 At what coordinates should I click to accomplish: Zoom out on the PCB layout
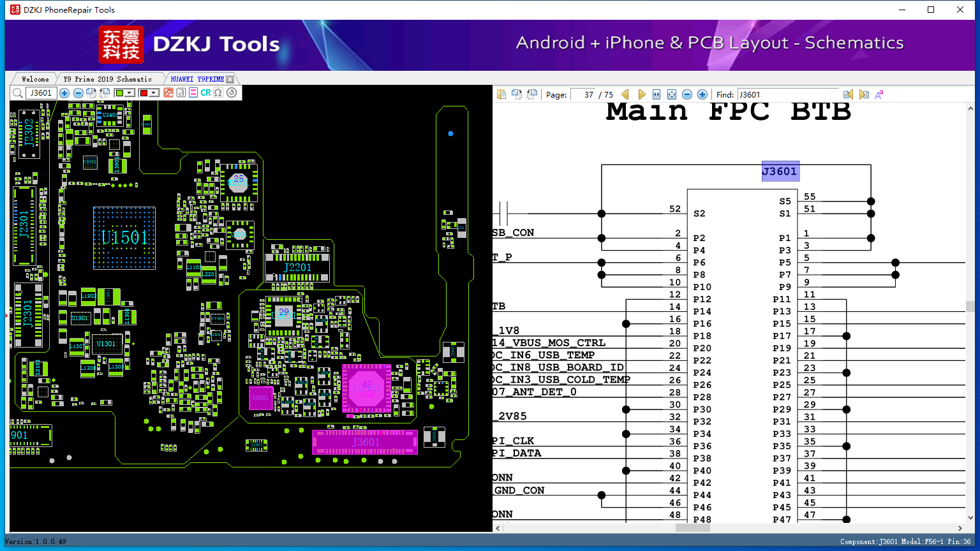pyautogui.click(x=78, y=93)
